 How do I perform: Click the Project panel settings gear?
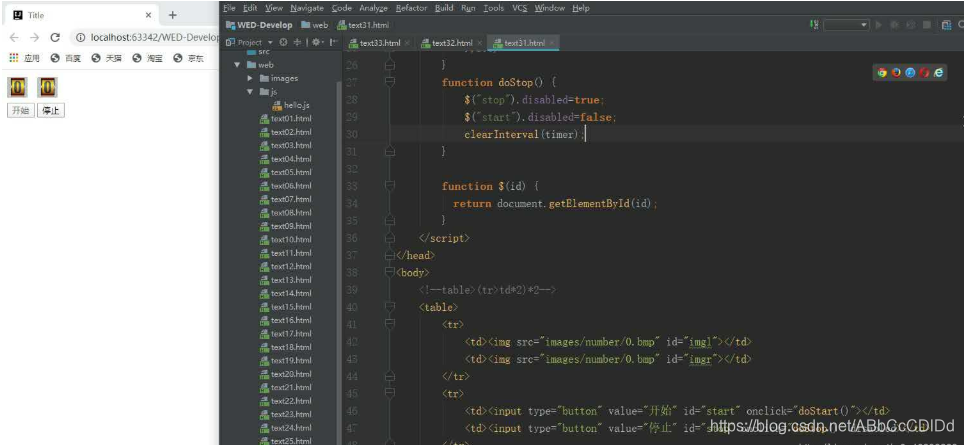tap(317, 42)
